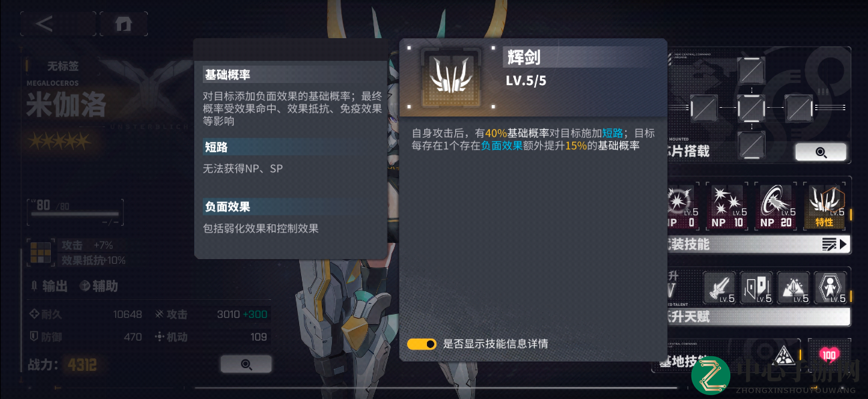Open the character silhouette talent icon
The width and height of the screenshot is (868, 399).
830,288
